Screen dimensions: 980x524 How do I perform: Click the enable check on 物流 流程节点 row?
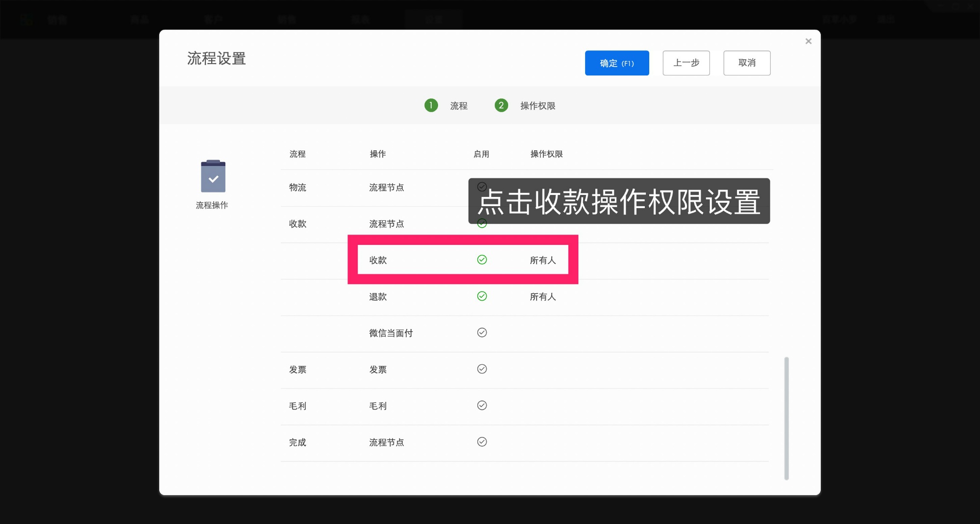click(x=482, y=187)
